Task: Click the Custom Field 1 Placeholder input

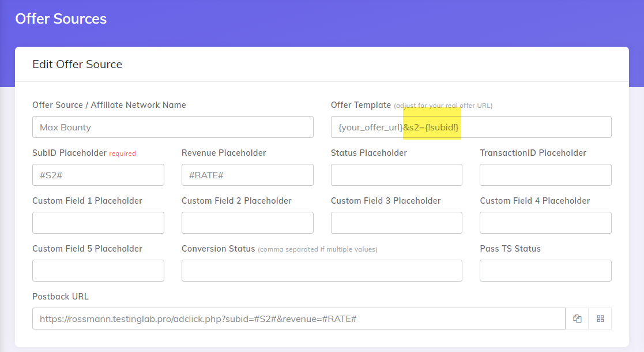Action: pyautogui.click(x=98, y=222)
